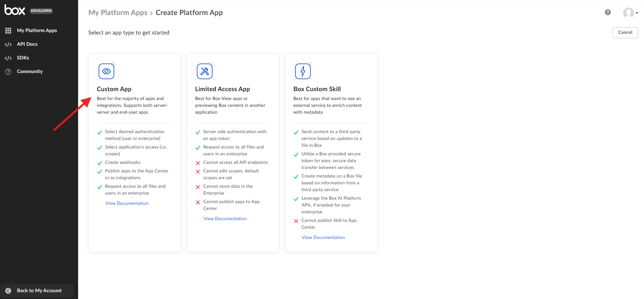This screenshot has height=299, width=644.
Task: Choose the Custom App card title
Action: pyautogui.click(x=114, y=89)
